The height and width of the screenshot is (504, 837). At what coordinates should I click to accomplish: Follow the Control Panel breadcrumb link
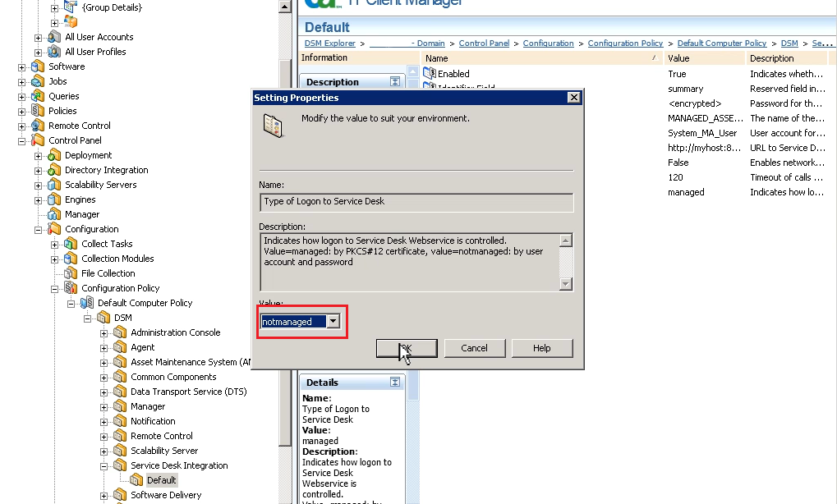pos(484,44)
